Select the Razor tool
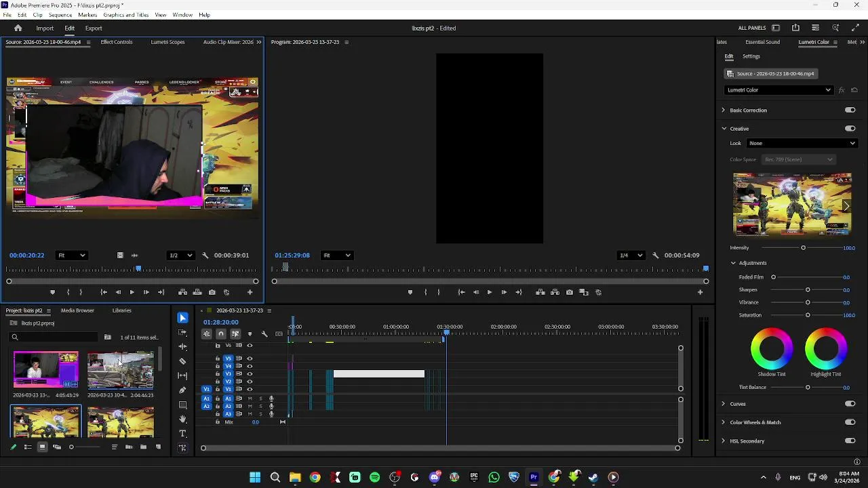Viewport: 868px width, 488px height. [182, 361]
